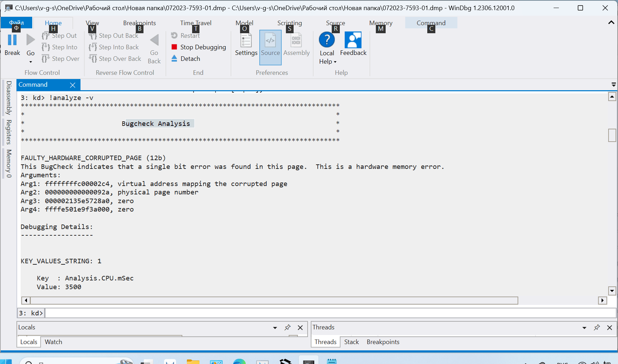618x364 pixels.
Task: Open the Feedback icon
Action: pyautogui.click(x=353, y=40)
